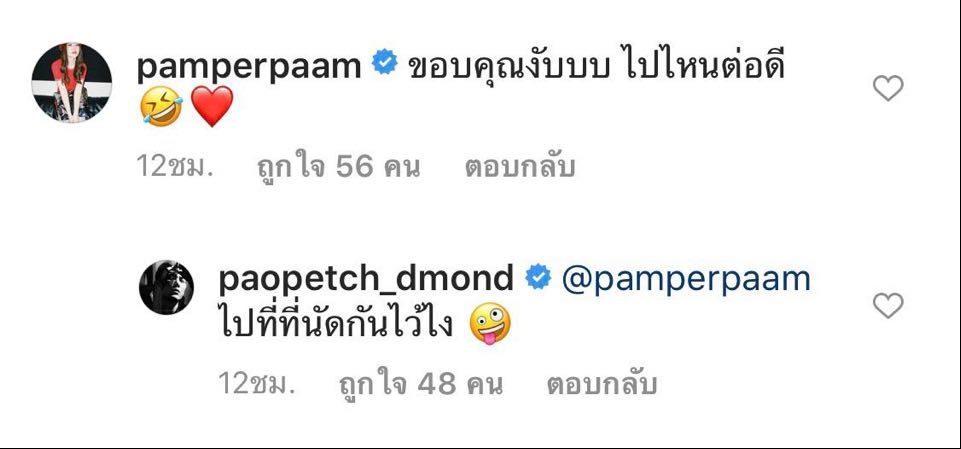This screenshot has height=449, width=961.
Task: Reply to paopetch_dmond's comment via ตอบกลับ
Action: (x=602, y=384)
